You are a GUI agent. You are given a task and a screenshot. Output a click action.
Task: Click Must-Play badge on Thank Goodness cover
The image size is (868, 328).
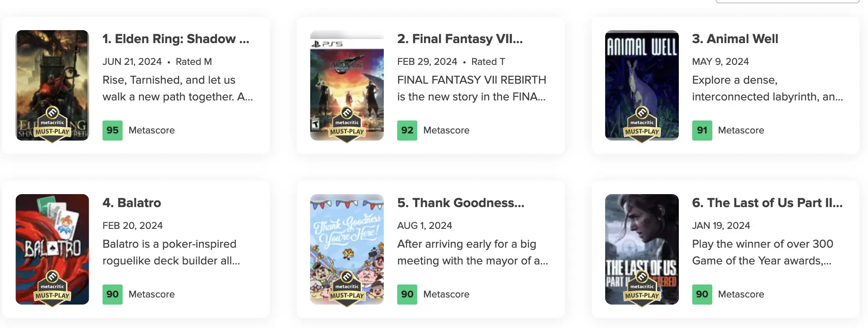click(x=347, y=289)
